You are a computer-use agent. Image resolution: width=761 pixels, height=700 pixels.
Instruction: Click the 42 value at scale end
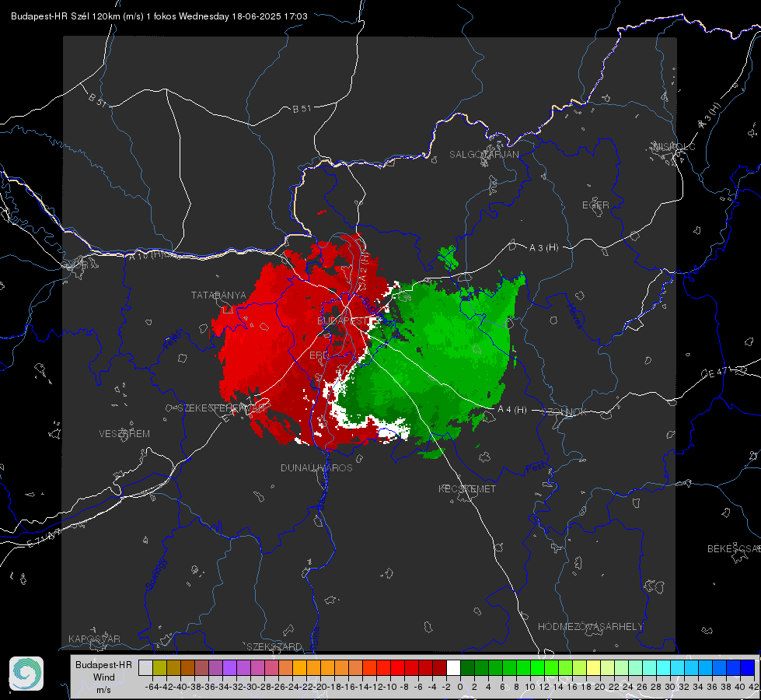point(753,687)
